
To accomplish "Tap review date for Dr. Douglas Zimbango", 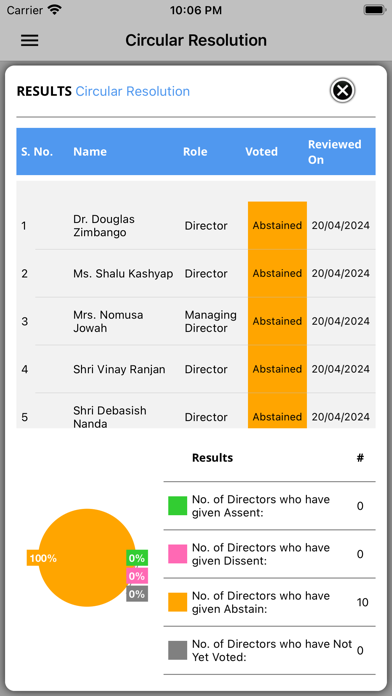I will point(341,225).
